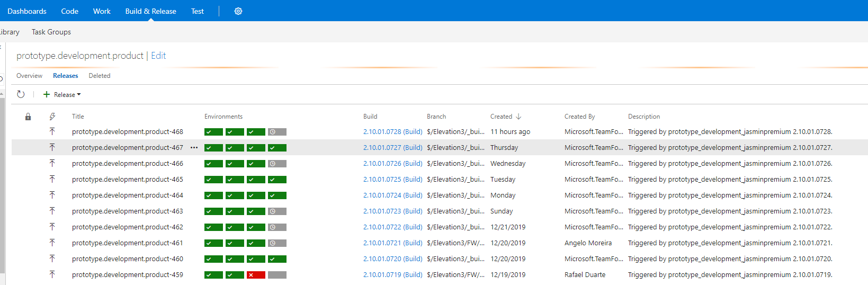The width and height of the screenshot is (868, 285).
Task: Click the prototype.development.product definition title
Action: [x=80, y=56]
